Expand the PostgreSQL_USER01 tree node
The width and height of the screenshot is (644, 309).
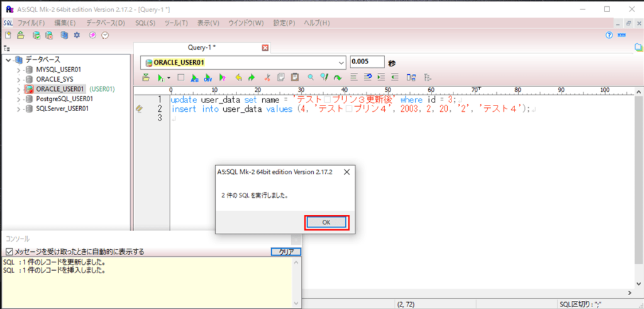pyautogui.click(x=19, y=99)
